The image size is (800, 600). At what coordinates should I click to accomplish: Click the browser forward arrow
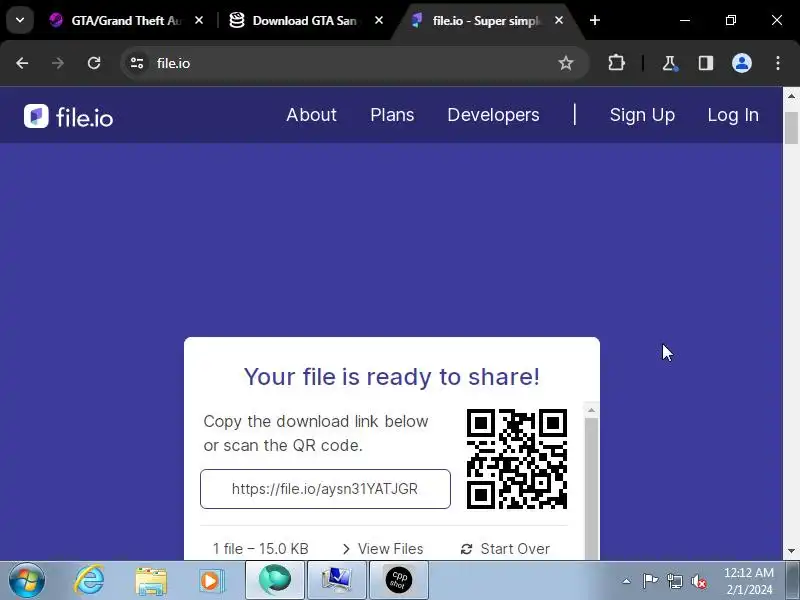58,63
